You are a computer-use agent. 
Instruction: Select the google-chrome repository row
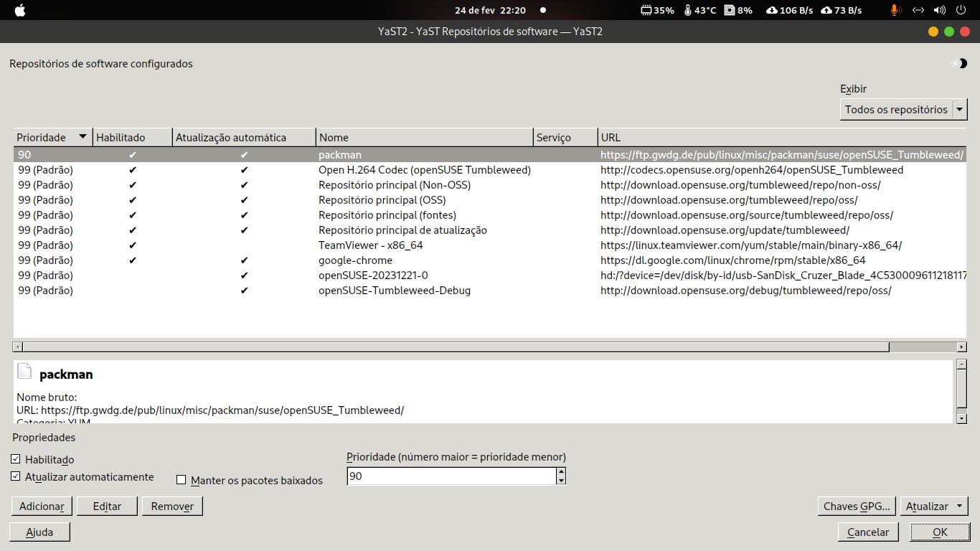[x=490, y=260]
